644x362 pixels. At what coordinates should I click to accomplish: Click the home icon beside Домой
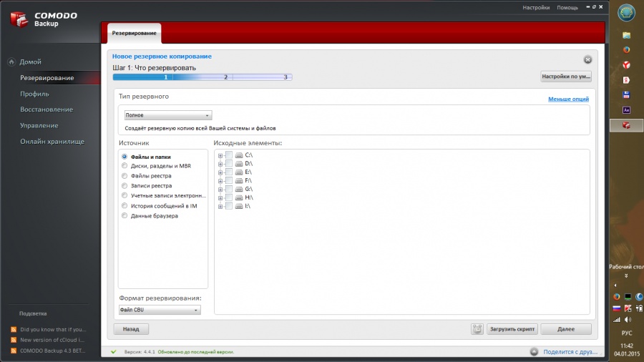11,62
